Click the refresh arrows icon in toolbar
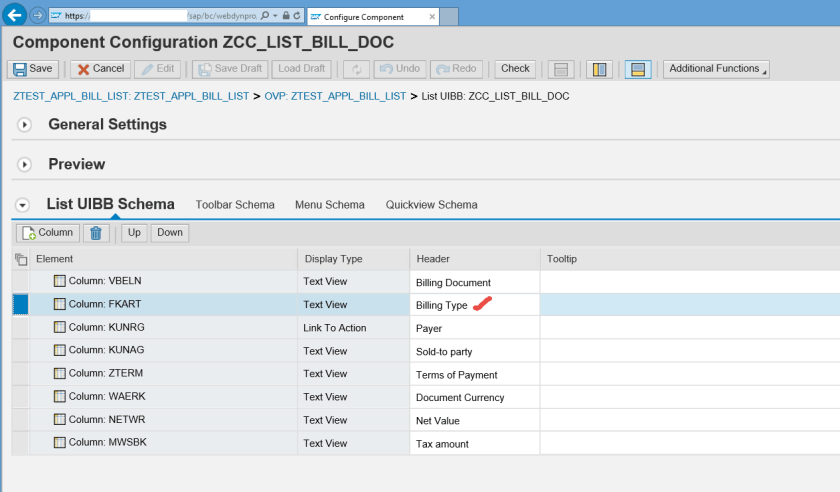Screen dimensions: 840x492 point(357,70)
